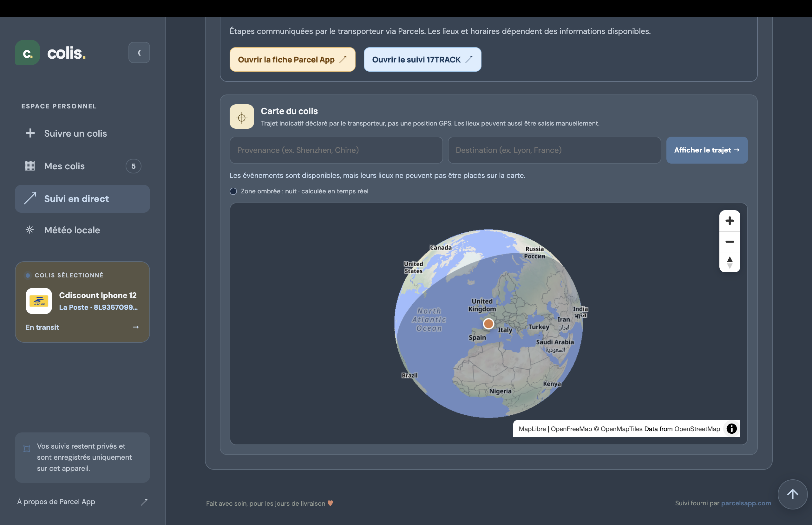Screen dimensions: 812x525
Task: Open the 17TRACK tracking button
Action: [x=422, y=59]
